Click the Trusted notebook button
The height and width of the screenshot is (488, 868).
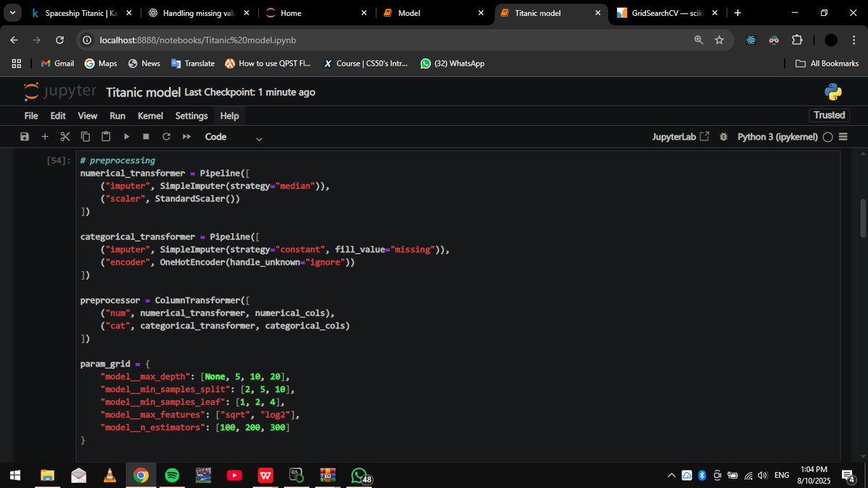click(828, 115)
